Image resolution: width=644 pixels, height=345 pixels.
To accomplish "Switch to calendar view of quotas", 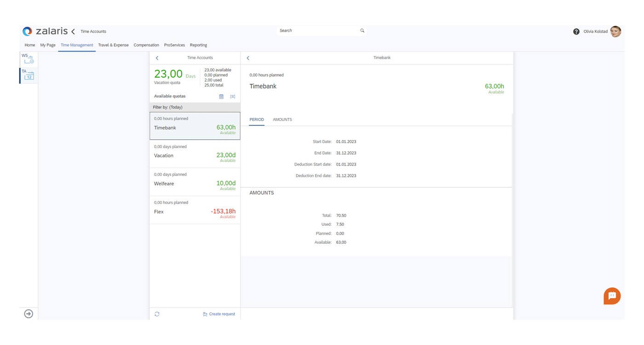I will click(221, 97).
